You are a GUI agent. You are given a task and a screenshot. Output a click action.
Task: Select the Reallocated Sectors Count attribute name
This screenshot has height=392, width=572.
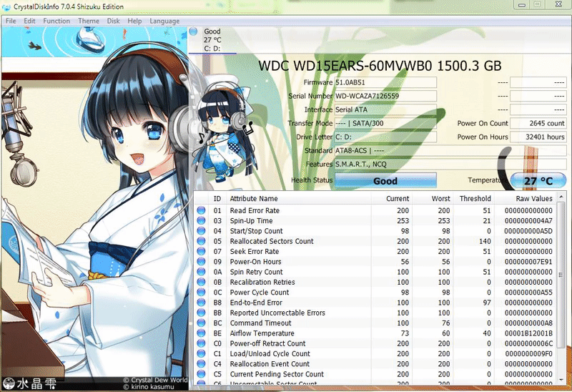coord(272,241)
